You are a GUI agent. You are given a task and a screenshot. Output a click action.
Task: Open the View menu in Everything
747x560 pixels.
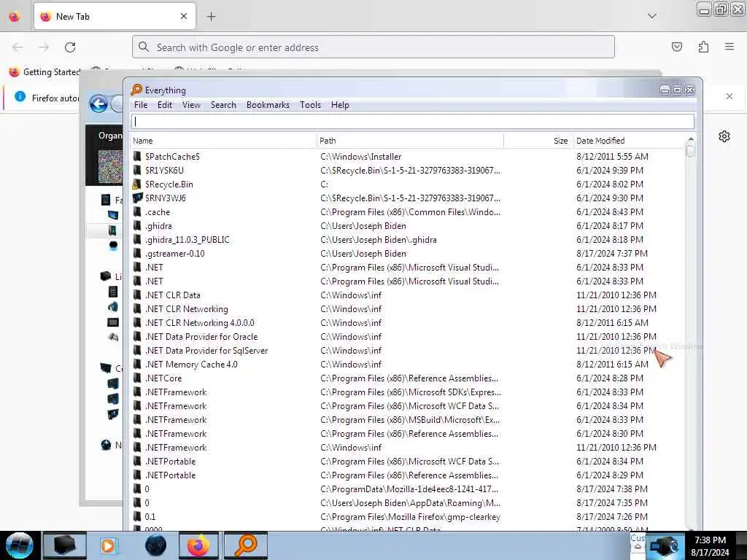(191, 105)
